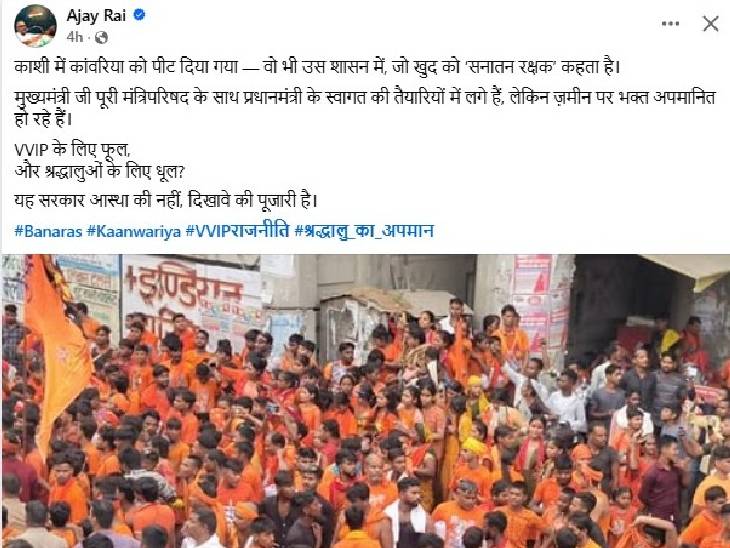Open the #श्रद्धालु_का_अपमान hashtag
This screenshot has height=548, width=730.
[x=364, y=231]
